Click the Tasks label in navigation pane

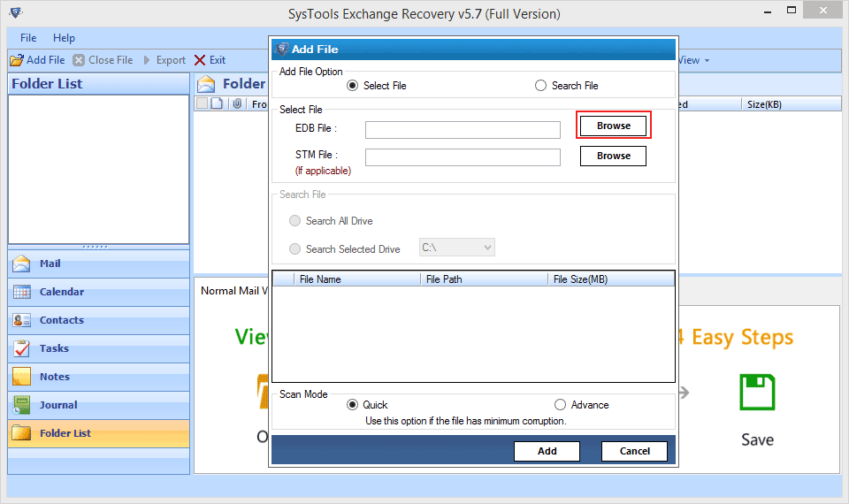click(x=54, y=348)
